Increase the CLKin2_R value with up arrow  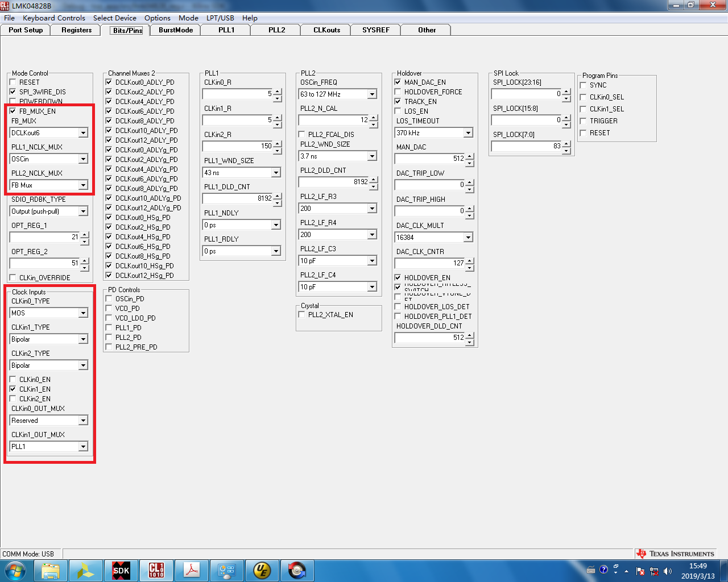[x=278, y=144]
